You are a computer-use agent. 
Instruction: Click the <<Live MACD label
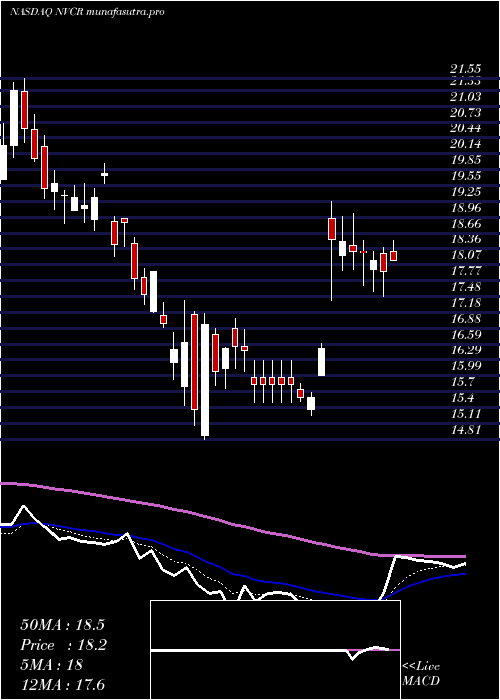pos(421,674)
